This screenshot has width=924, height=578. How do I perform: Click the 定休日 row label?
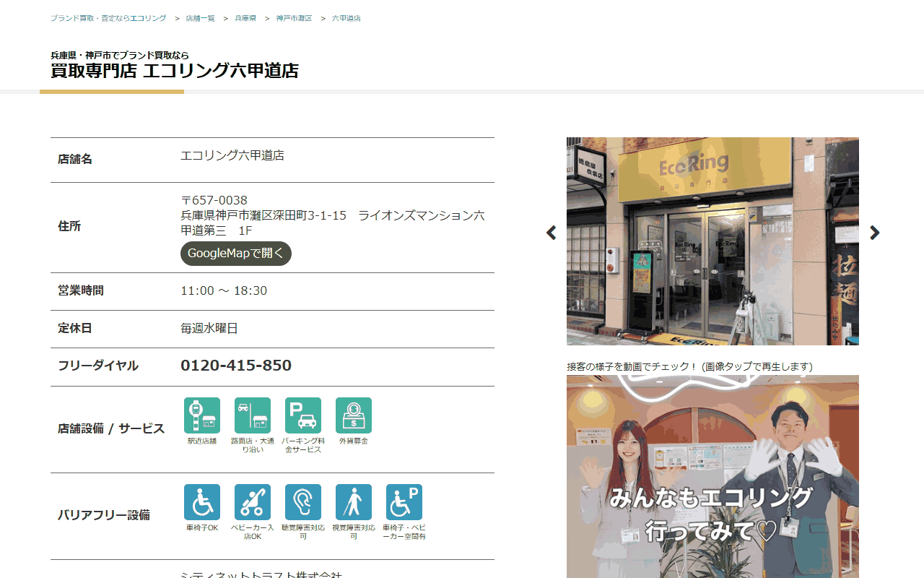point(75,328)
